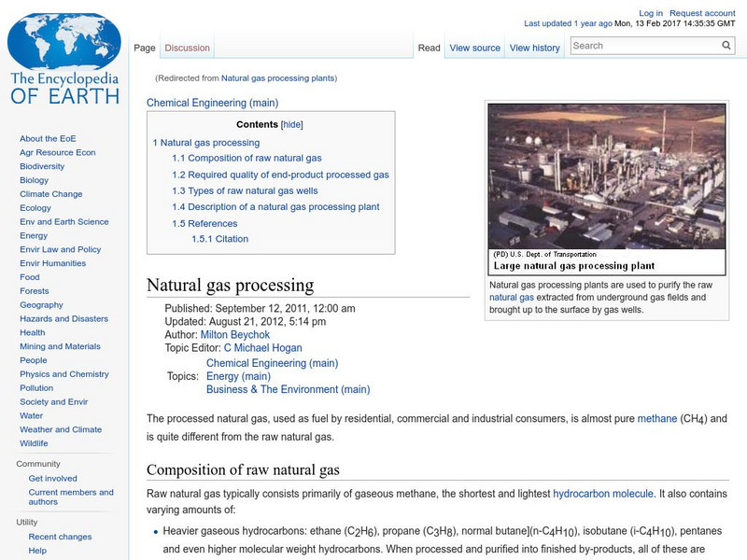Open the Discussion tab
The width and height of the screenshot is (747, 560).
click(x=188, y=48)
